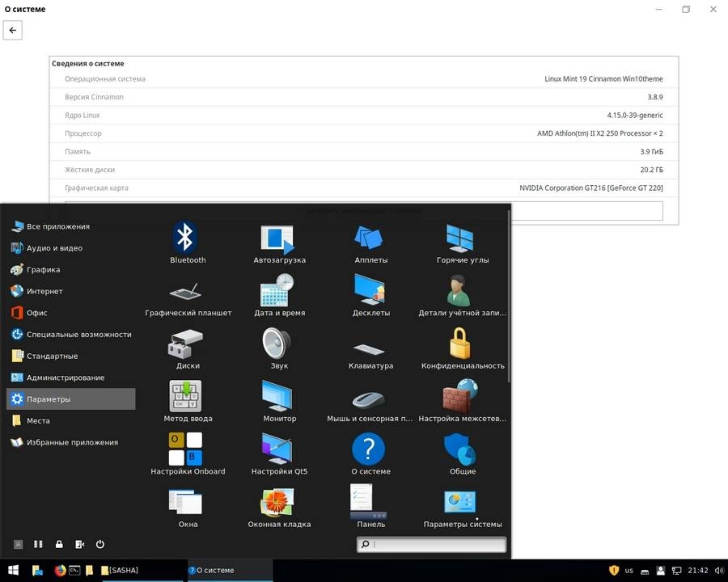728x582 pixels.
Task: Open the update shield tray icon
Action: click(614, 570)
